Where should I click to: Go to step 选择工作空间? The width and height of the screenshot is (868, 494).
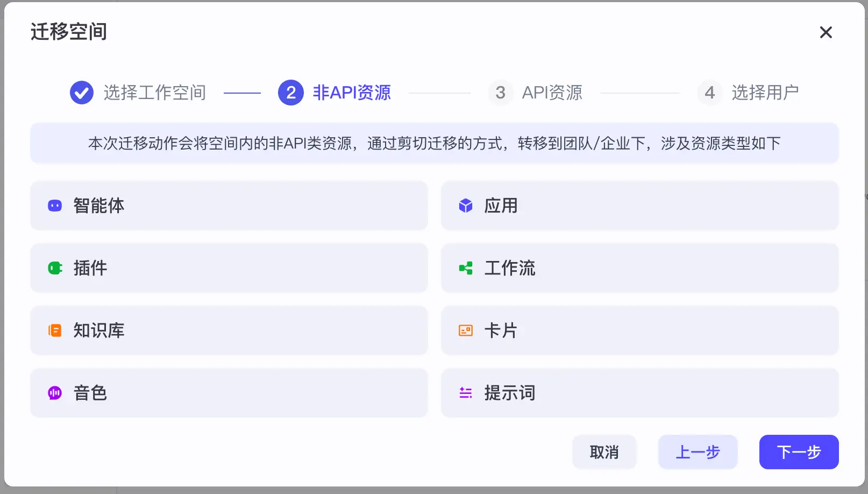point(155,93)
